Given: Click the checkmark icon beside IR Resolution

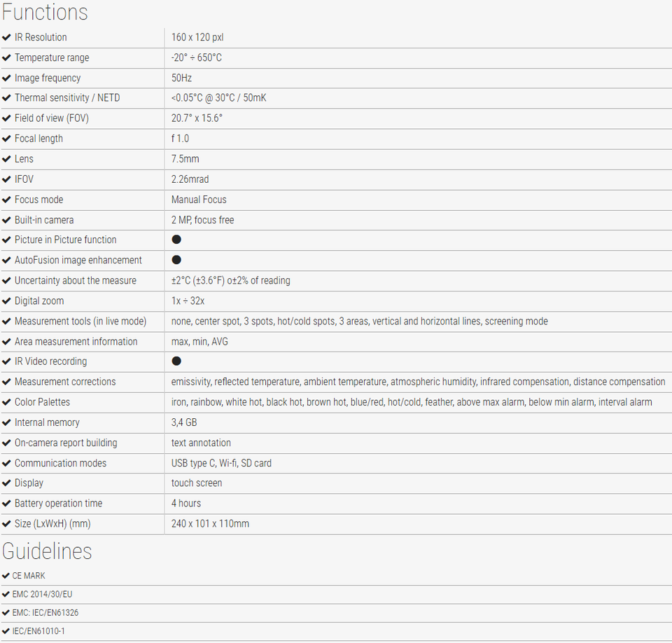Looking at the screenshot, I should click(x=6, y=37).
